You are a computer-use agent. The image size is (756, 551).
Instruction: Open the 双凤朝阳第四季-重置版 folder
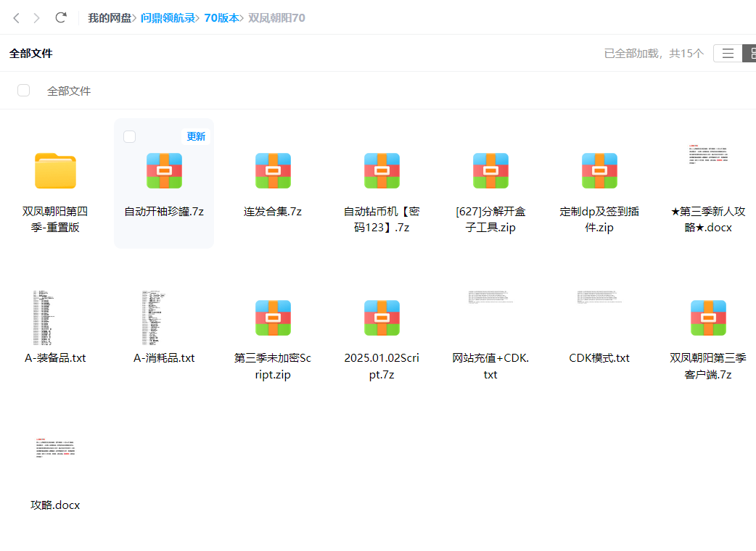[55, 171]
